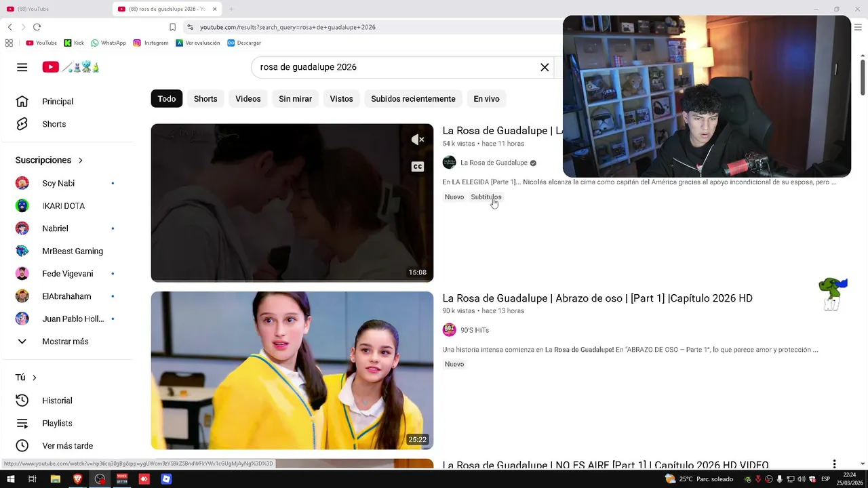This screenshot has height=488, width=868.
Task: Clear the search box with the X icon
Action: point(545,67)
